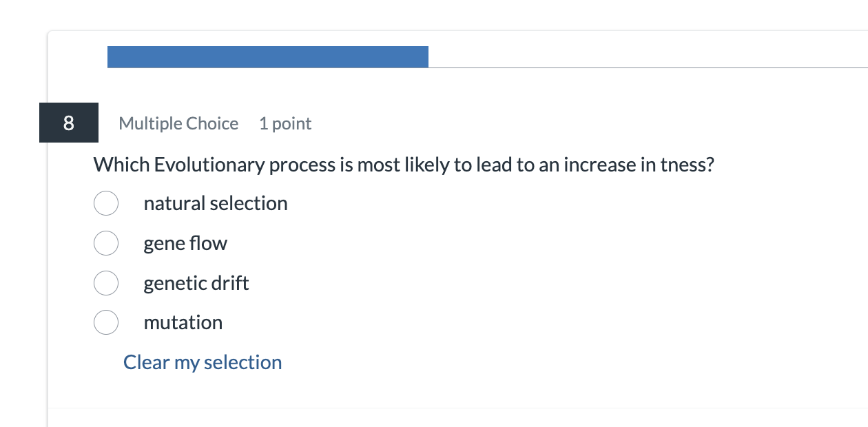Choose the gene flow radio button
This screenshot has width=868, height=427.
tap(106, 243)
